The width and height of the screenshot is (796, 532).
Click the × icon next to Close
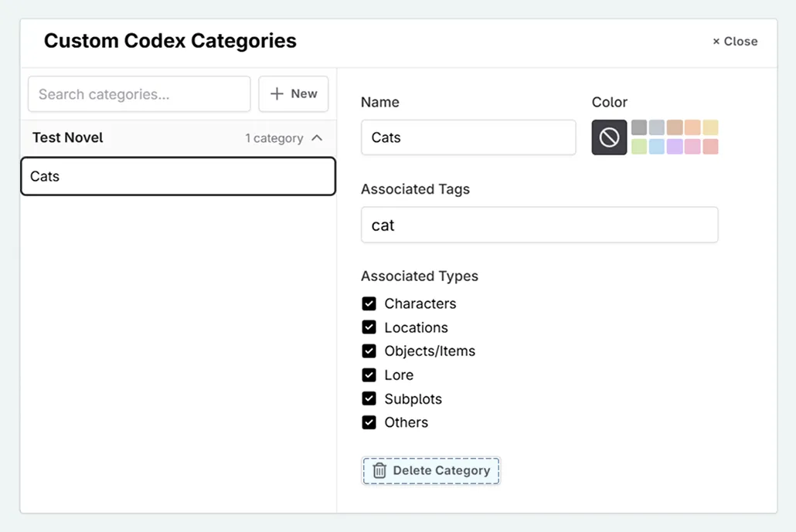(715, 42)
